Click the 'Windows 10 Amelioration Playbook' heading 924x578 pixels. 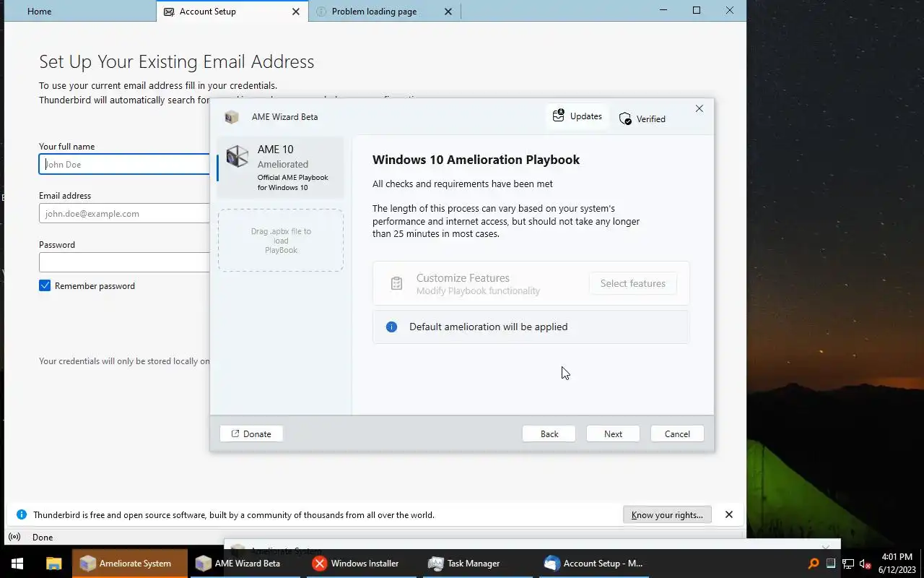(x=476, y=160)
